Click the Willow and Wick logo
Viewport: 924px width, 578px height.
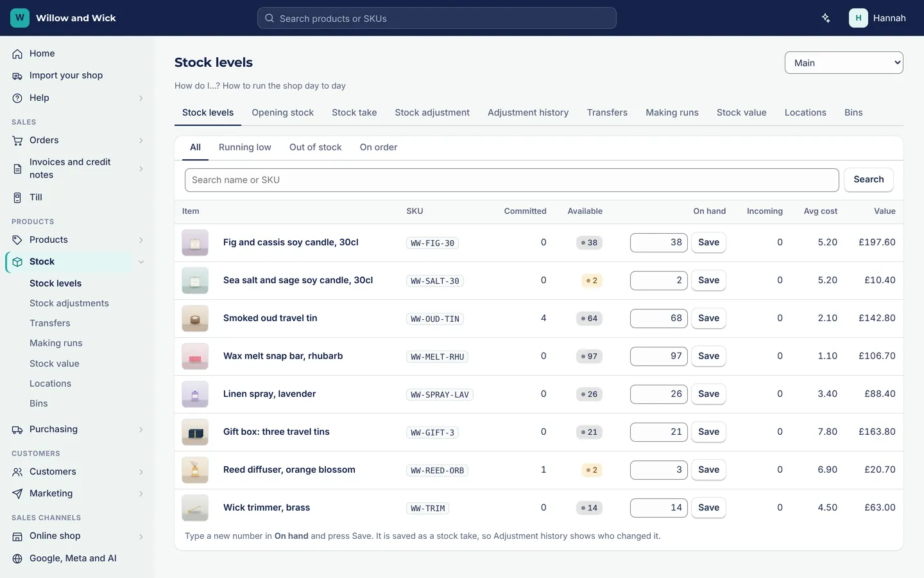[20, 18]
